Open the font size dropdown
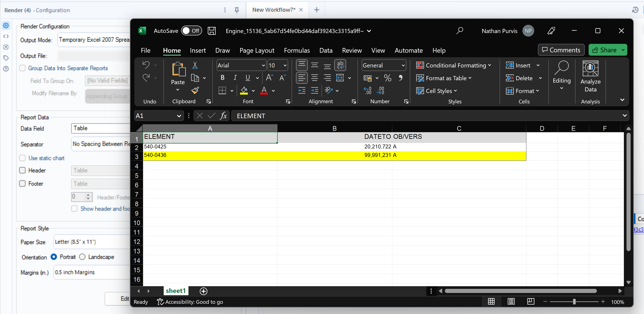This screenshot has width=644, height=314. 285,65
